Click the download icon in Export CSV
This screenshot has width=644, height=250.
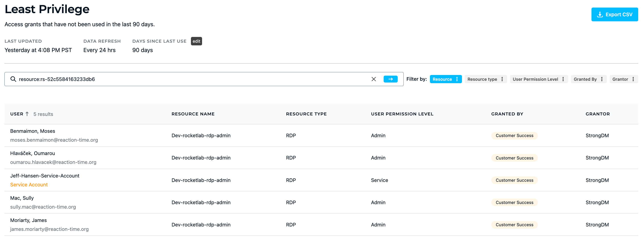click(x=599, y=14)
